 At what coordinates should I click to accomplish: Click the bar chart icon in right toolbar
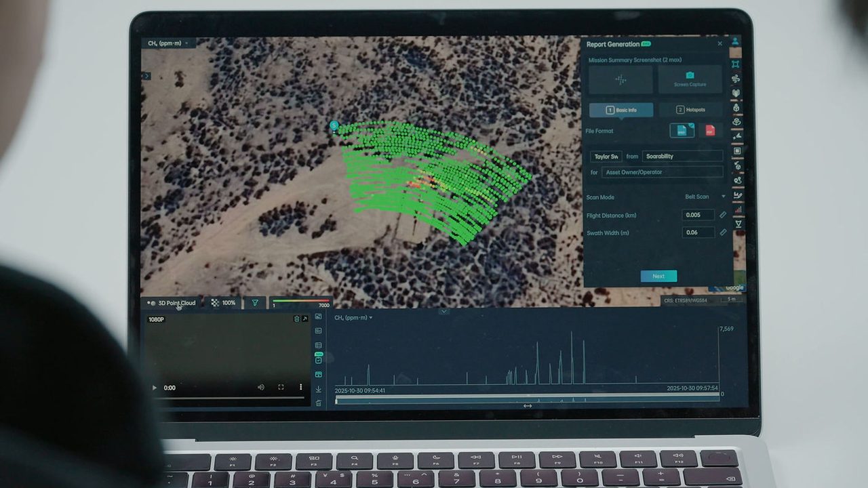[x=738, y=210]
